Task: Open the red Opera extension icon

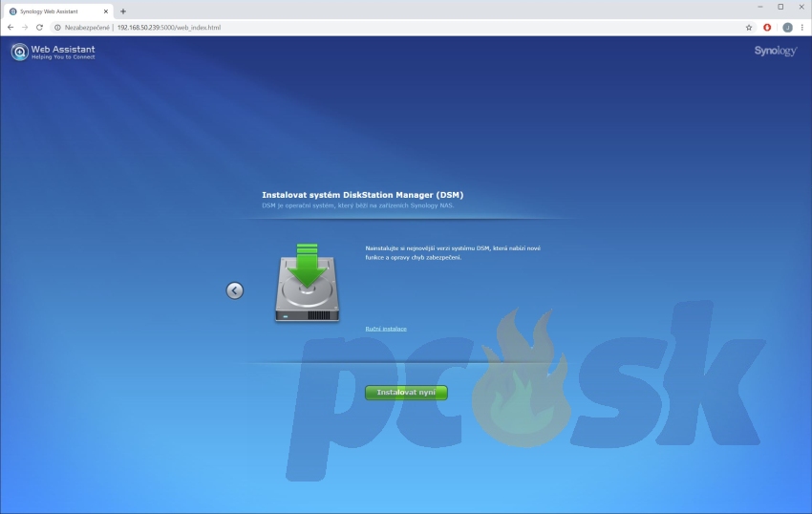Action: click(767, 28)
